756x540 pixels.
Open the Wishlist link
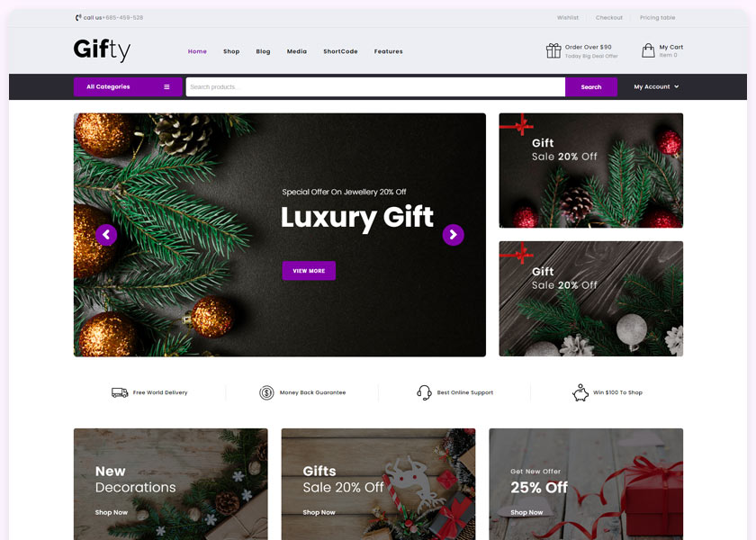(x=568, y=17)
